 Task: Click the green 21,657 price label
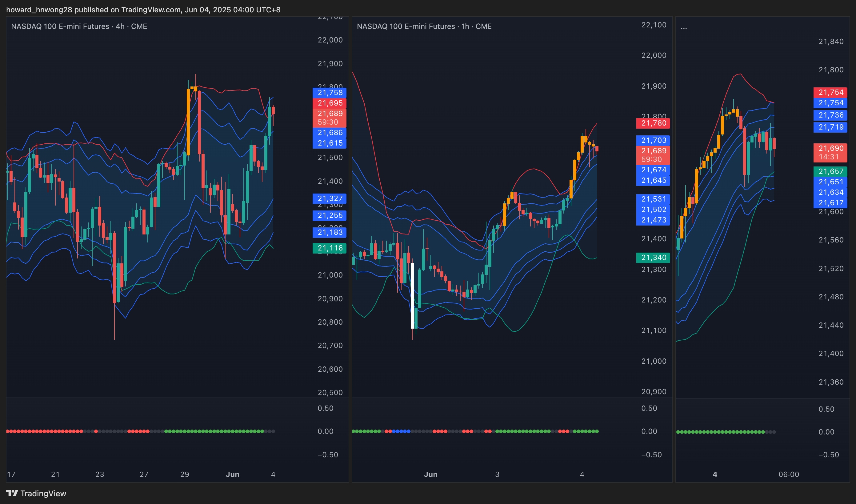[830, 171]
